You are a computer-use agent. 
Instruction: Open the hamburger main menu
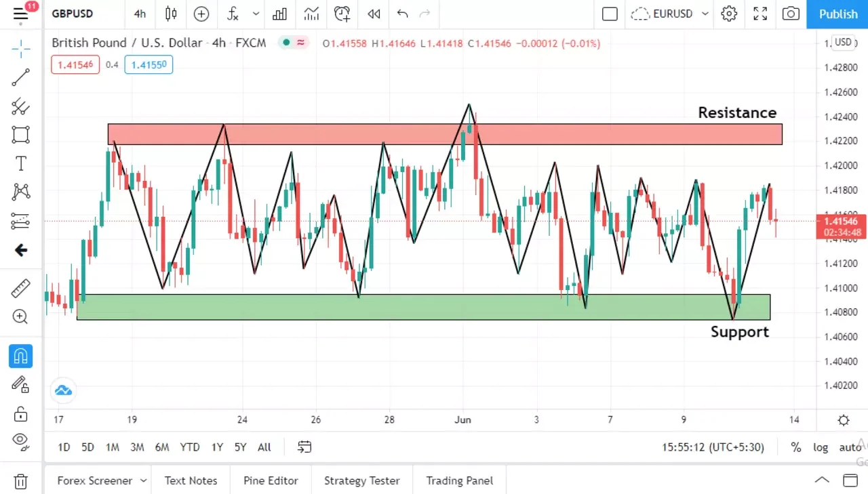[x=20, y=14]
